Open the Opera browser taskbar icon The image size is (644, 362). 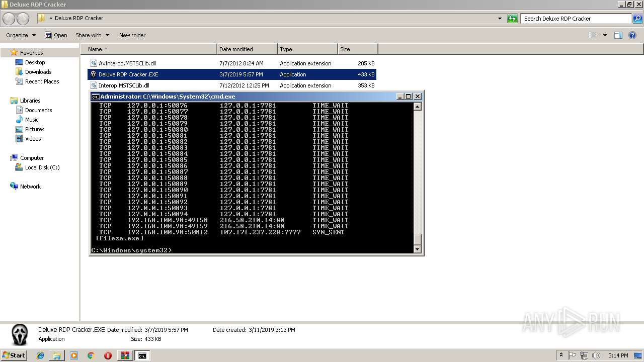(108, 355)
